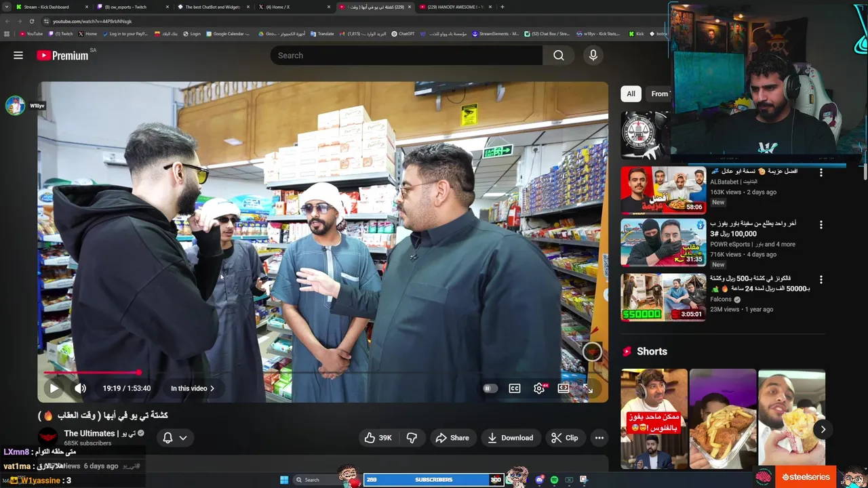Open the Translate bookmark
This screenshot has height=488, width=868.
(322, 34)
